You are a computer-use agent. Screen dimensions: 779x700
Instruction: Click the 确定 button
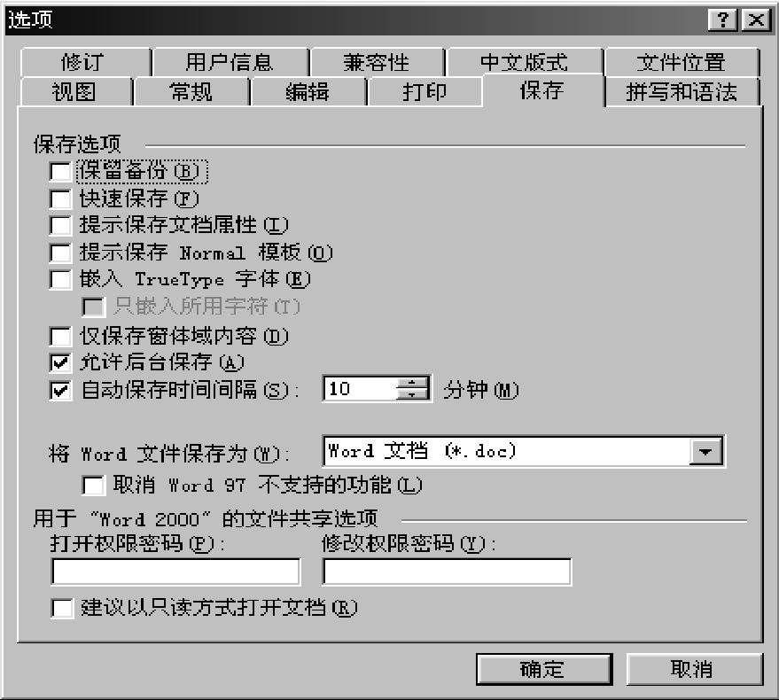click(x=544, y=669)
